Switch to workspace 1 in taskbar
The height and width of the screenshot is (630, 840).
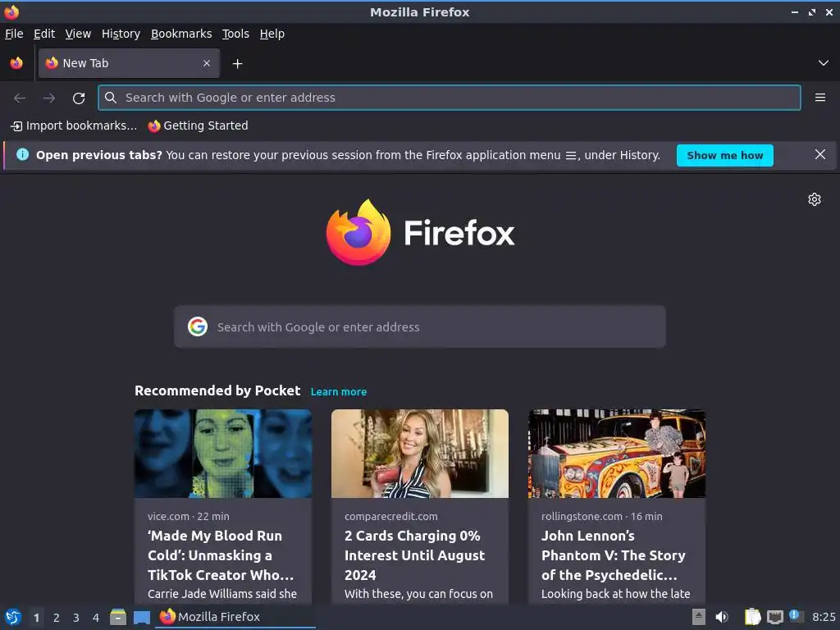click(36, 618)
